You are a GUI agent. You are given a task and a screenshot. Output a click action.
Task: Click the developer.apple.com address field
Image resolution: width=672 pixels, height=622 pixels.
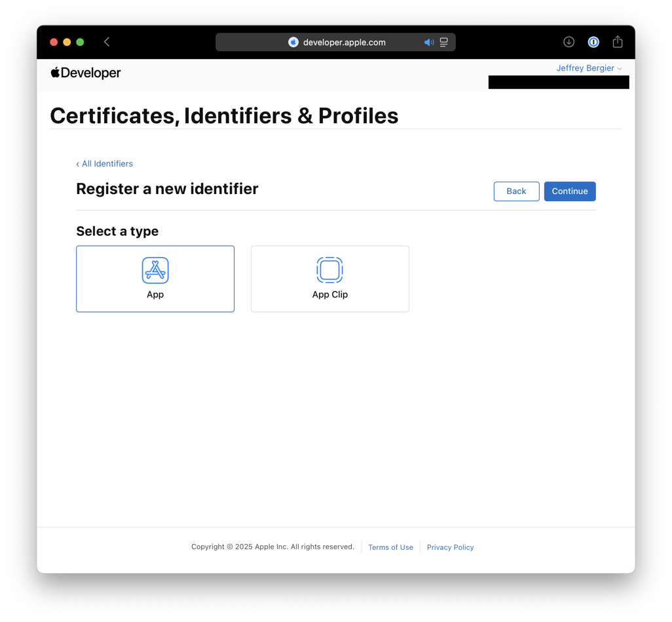pos(345,42)
